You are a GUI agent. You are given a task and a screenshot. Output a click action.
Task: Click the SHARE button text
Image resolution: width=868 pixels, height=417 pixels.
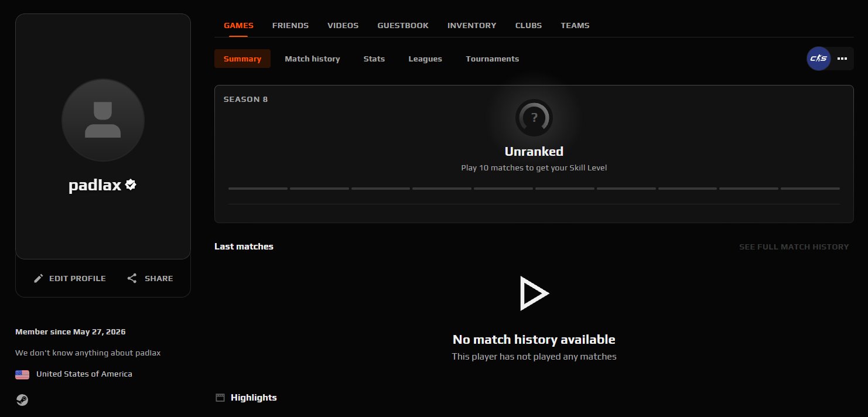click(159, 278)
